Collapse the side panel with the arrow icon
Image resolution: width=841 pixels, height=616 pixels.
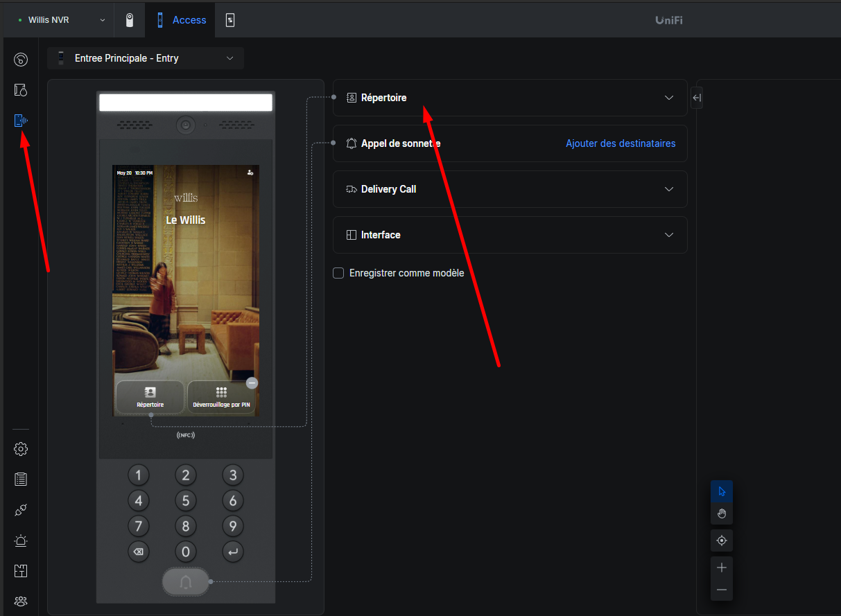pos(697,98)
